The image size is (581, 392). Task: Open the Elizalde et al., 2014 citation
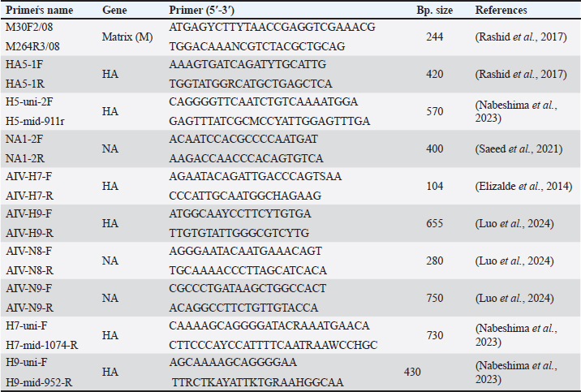point(524,187)
